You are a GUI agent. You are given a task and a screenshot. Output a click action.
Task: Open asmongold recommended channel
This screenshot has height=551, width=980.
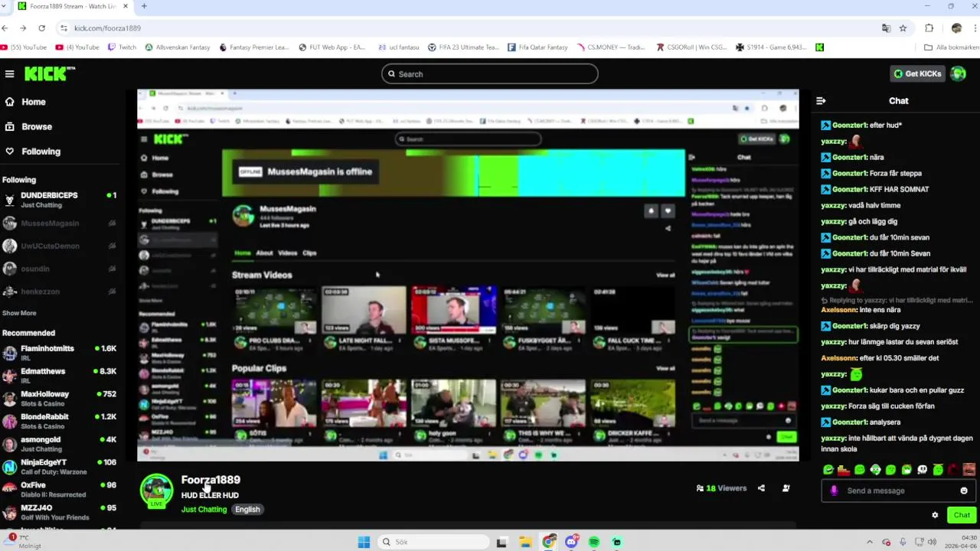[60, 444]
